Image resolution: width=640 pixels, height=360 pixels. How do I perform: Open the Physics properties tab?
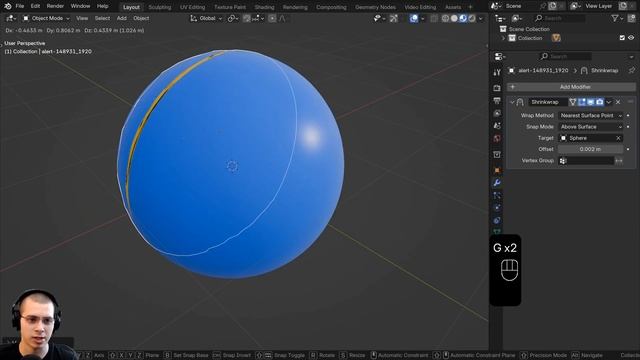tap(497, 208)
